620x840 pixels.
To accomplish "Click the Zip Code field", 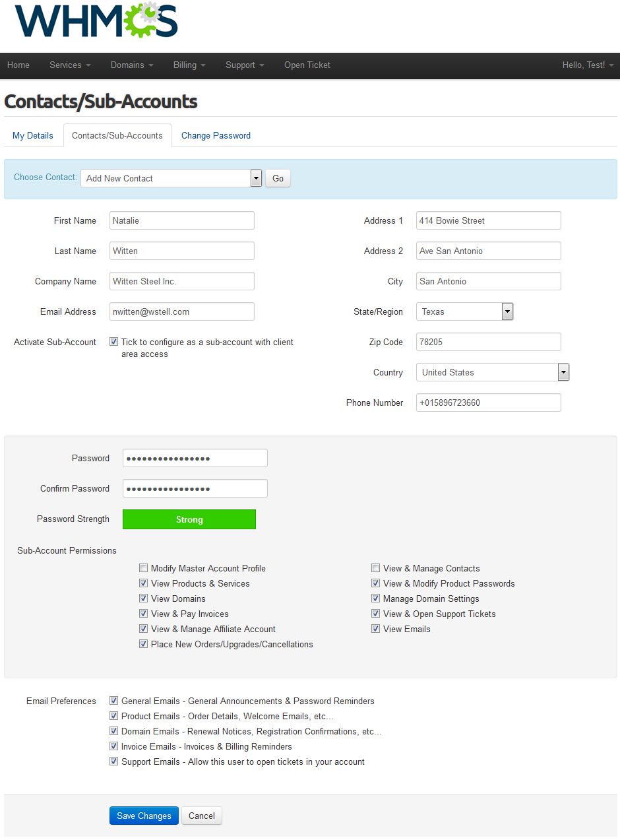I will pos(489,342).
